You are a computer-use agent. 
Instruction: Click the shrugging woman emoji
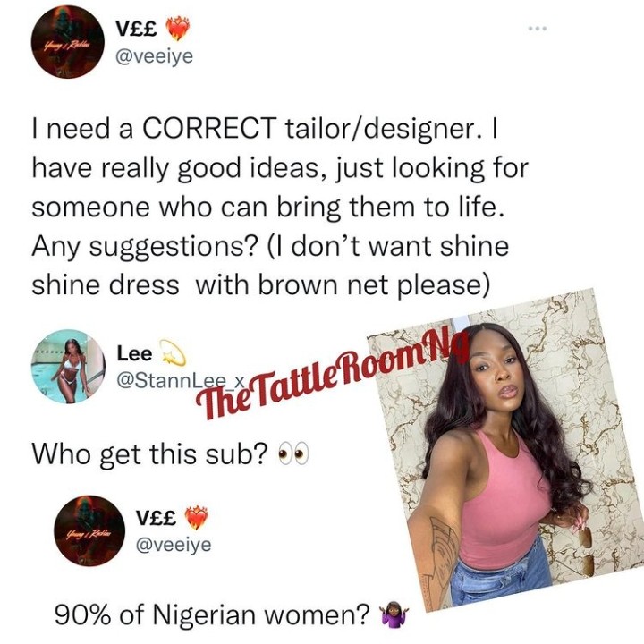(x=391, y=614)
